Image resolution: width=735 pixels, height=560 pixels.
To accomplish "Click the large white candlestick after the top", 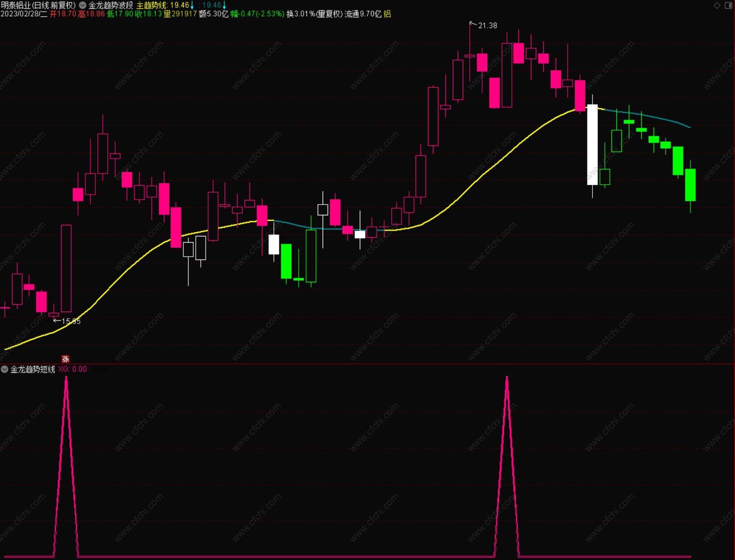I will click(592, 145).
